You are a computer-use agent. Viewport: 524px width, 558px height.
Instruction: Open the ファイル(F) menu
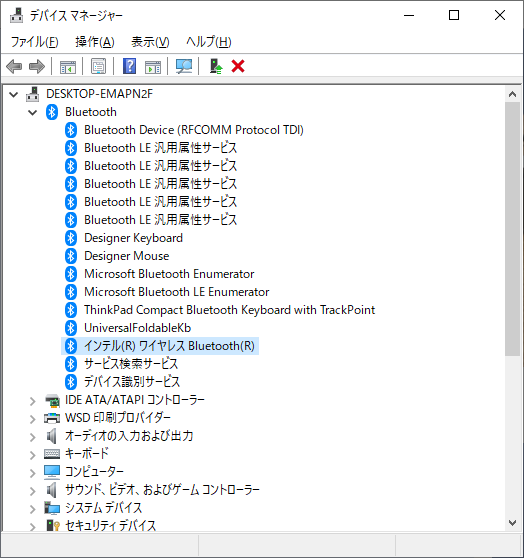pyautogui.click(x=35, y=42)
